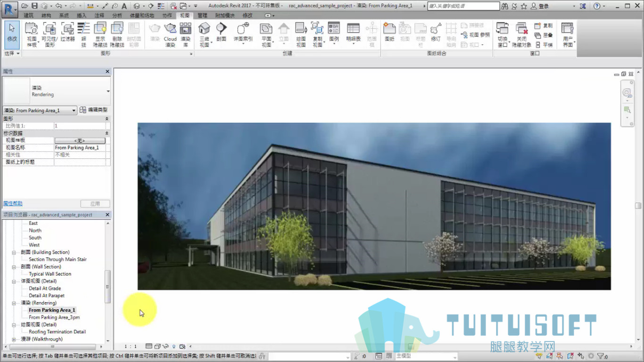Screen dimensions: 644x362
Task: Expand the 漫游 (Walkthrough) tree node
Action: [14, 339]
